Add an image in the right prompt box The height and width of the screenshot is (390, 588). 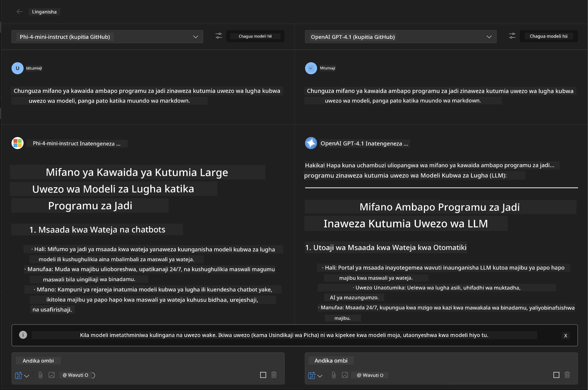(345, 375)
